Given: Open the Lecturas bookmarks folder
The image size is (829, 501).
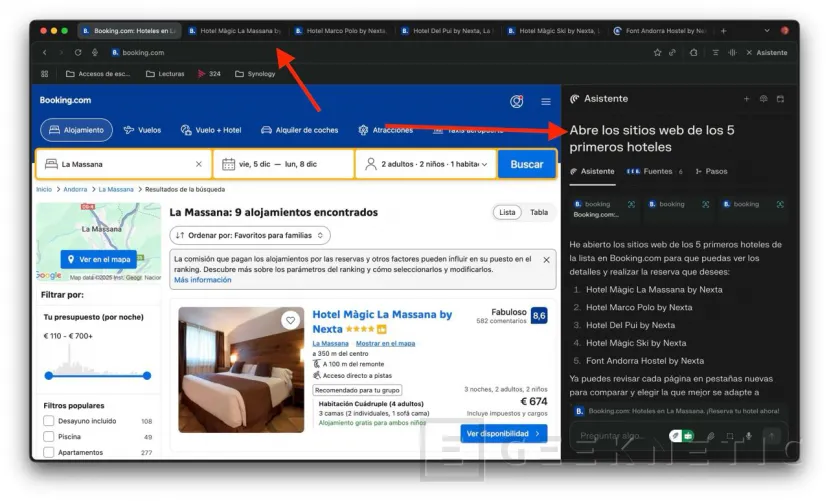Looking at the screenshot, I should coord(165,73).
